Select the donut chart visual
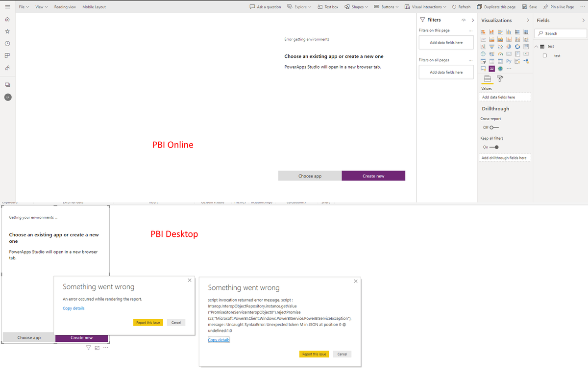The height and width of the screenshot is (382, 588). (517, 47)
